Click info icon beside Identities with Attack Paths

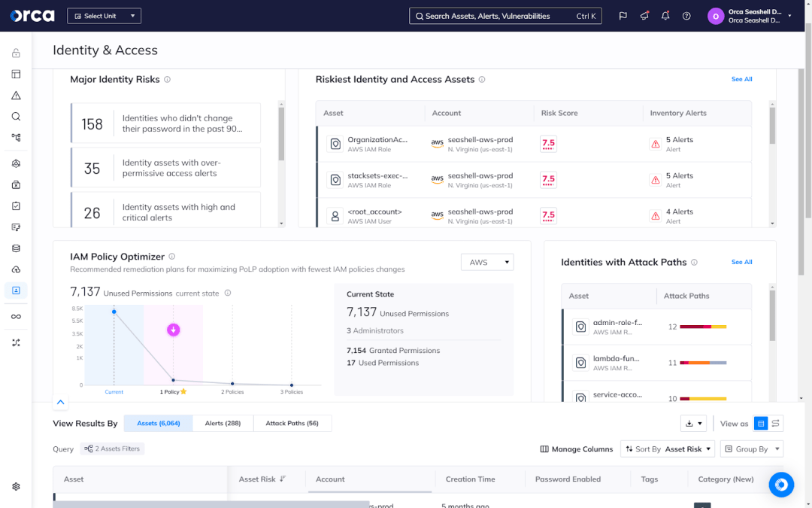pos(695,263)
